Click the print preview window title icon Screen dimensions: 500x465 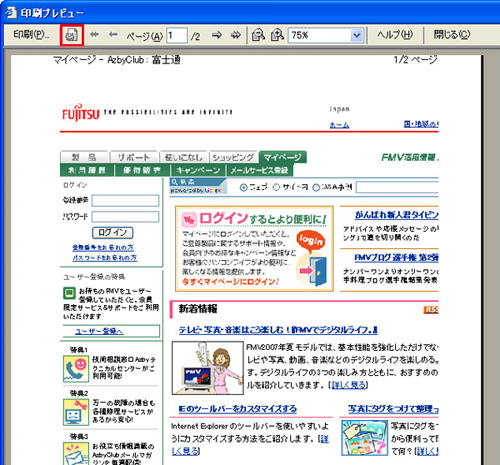pyautogui.click(x=10, y=12)
